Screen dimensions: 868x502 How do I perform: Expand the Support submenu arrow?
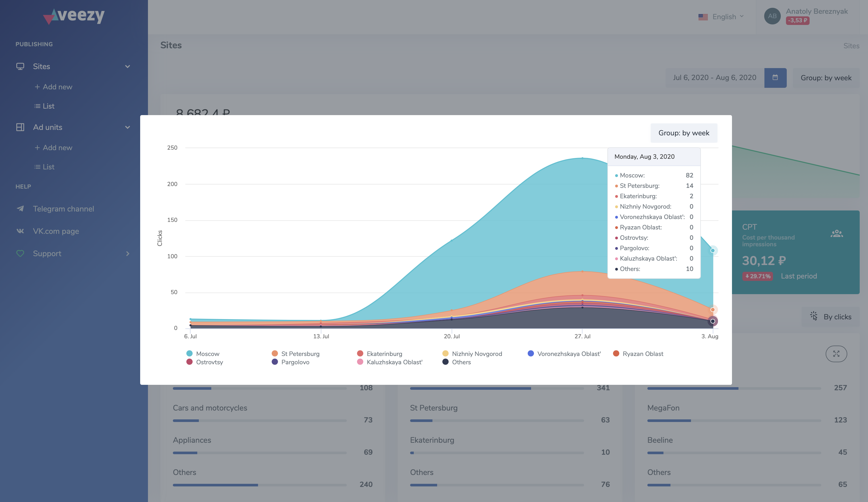point(127,253)
